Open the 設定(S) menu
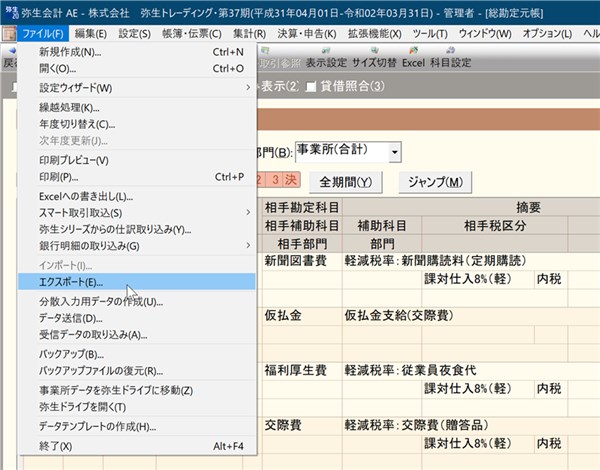The height and width of the screenshot is (470, 600). 134,34
